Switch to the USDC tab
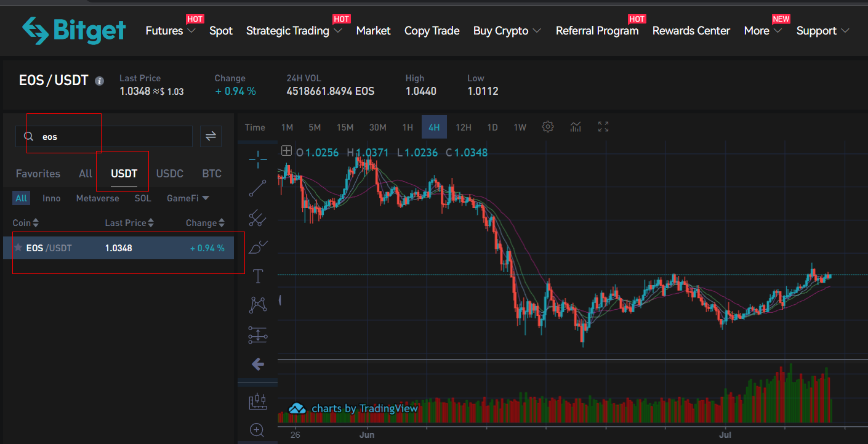The image size is (868, 444). pos(170,174)
